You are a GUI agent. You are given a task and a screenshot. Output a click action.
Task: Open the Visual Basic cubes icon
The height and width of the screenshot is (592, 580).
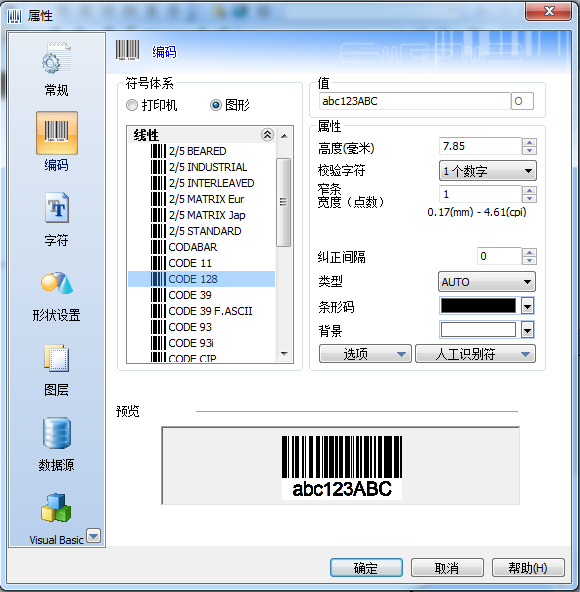[x=56, y=508]
